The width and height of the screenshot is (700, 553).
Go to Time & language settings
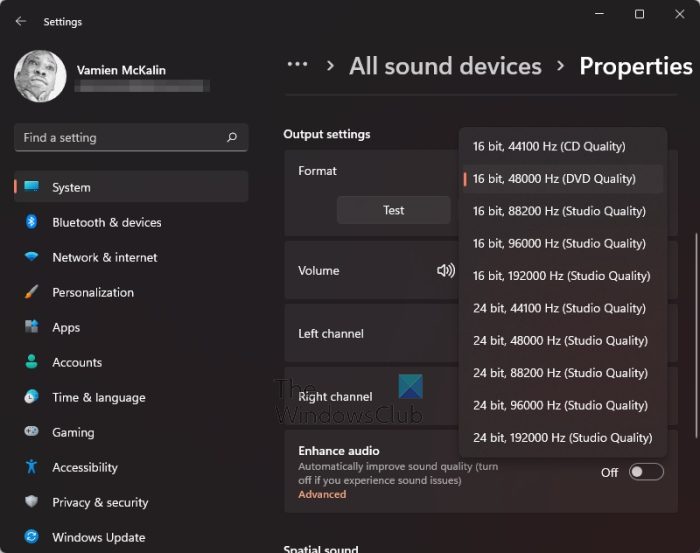(x=98, y=397)
